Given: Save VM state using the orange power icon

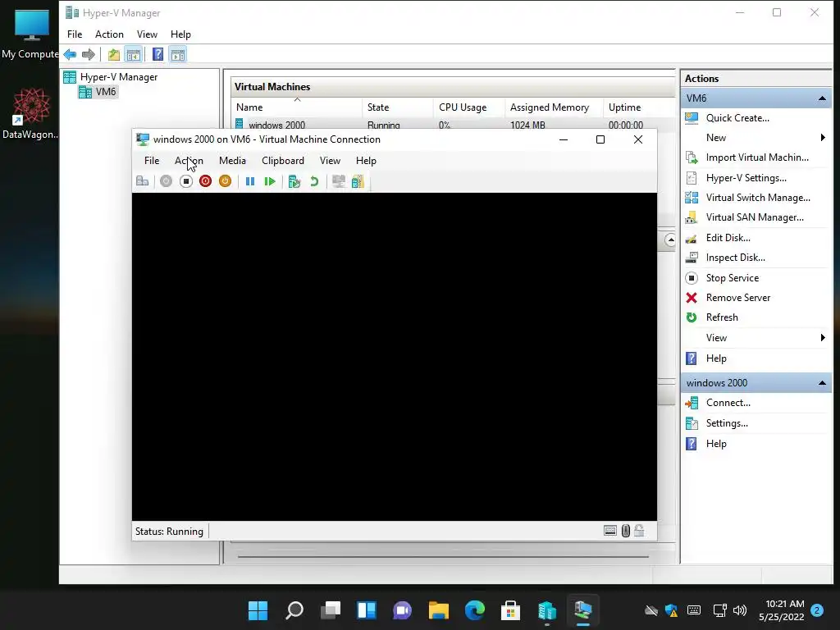Looking at the screenshot, I should click(225, 181).
